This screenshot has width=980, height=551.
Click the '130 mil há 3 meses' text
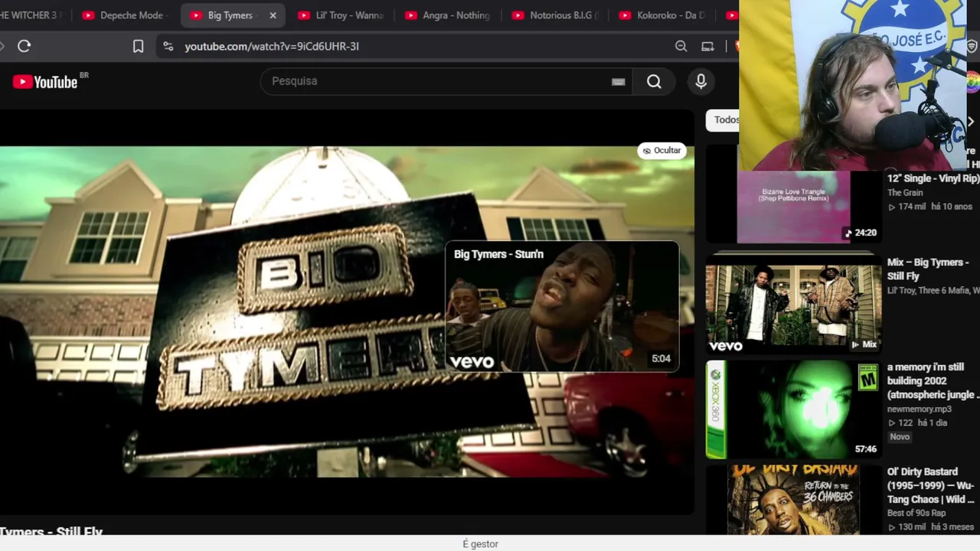tap(931, 527)
